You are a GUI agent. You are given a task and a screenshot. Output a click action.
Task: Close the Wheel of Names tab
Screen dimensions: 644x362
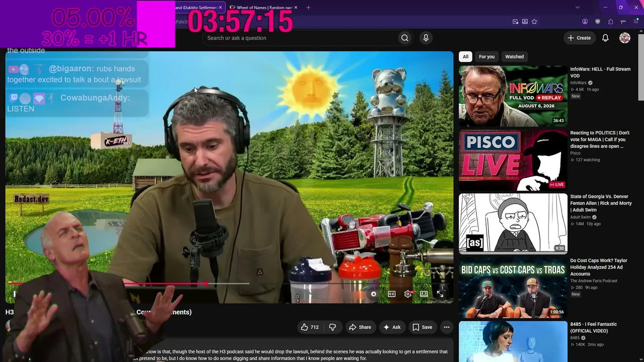point(296,8)
